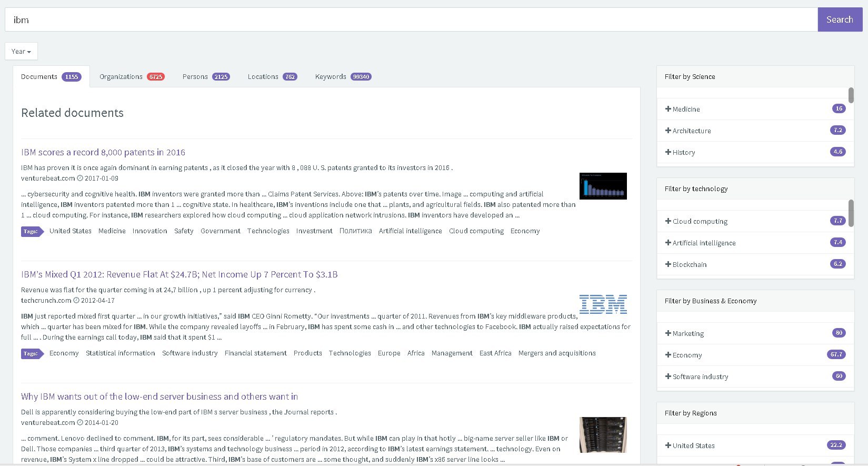Click the purple Search button
The image size is (868, 466).
840,19
